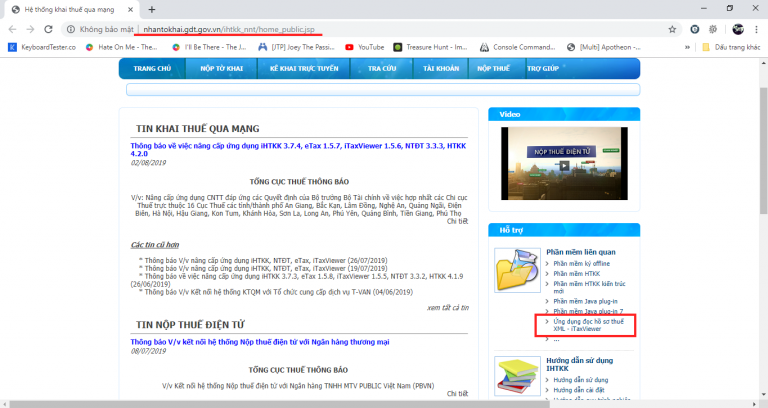The width and height of the screenshot is (768, 408).
Task: Open [Multi] Apotheon bookmark
Action: 603,47
